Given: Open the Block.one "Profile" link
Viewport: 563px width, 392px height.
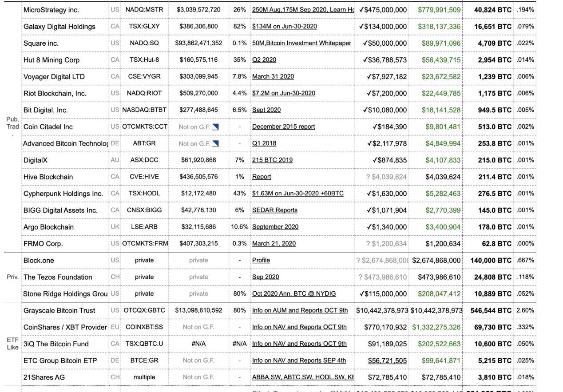Looking at the screenshot, I should 261,261.
